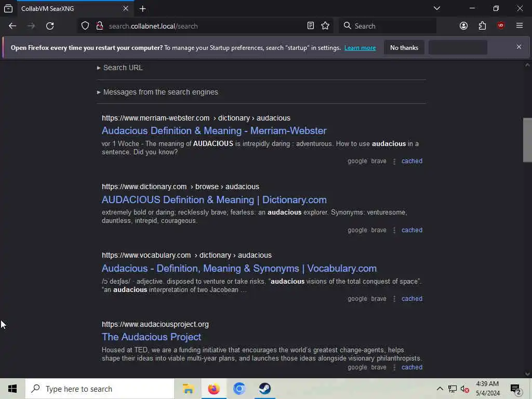Bookmark this page with the star icon

pos(325,26)
